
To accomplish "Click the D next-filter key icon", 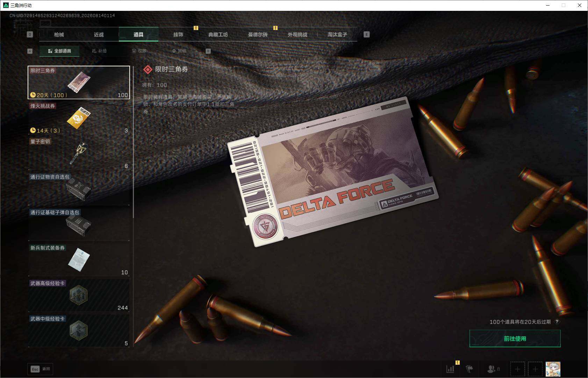I will [208, 51].
